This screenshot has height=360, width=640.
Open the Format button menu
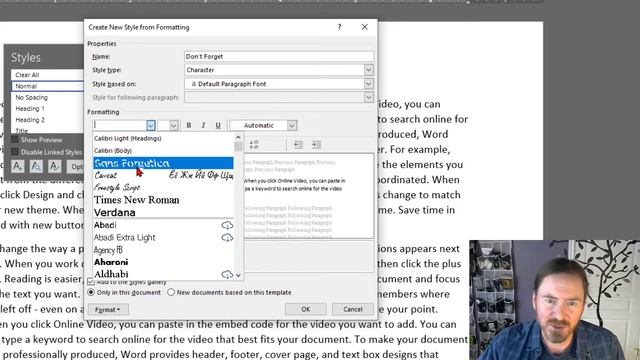[x=108, y=309]
